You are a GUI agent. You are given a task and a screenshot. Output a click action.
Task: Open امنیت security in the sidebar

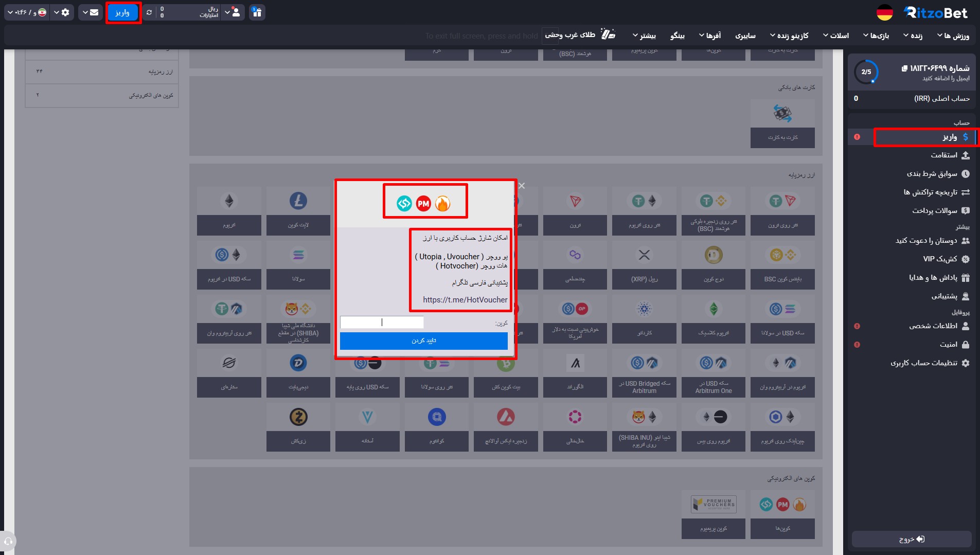tap(912, 345)
